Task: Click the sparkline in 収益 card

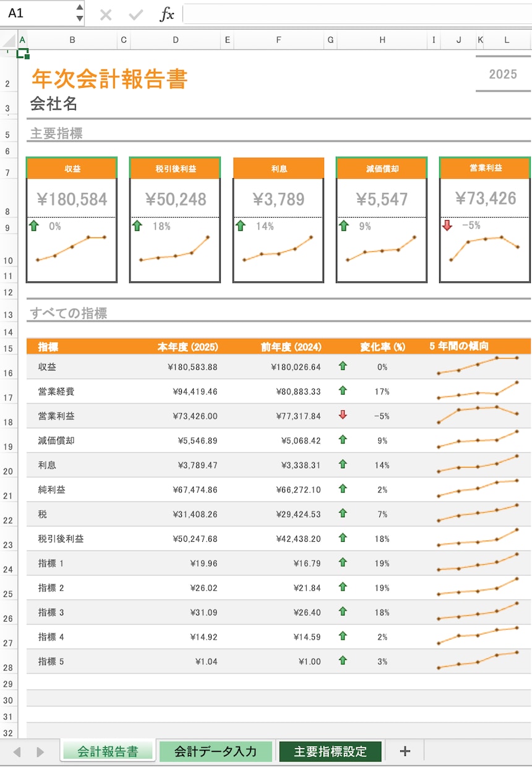Action: pos(72,249)
